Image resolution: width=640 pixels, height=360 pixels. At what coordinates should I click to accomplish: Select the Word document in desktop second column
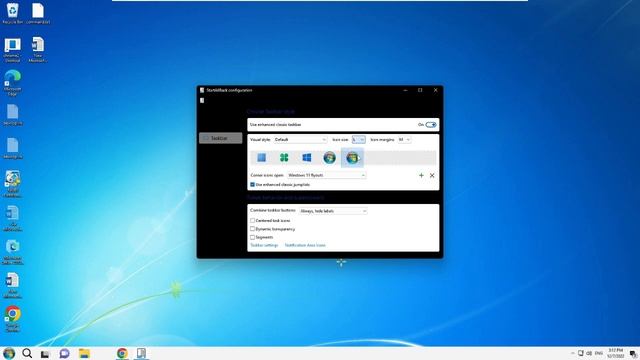[x=38, y=49]
